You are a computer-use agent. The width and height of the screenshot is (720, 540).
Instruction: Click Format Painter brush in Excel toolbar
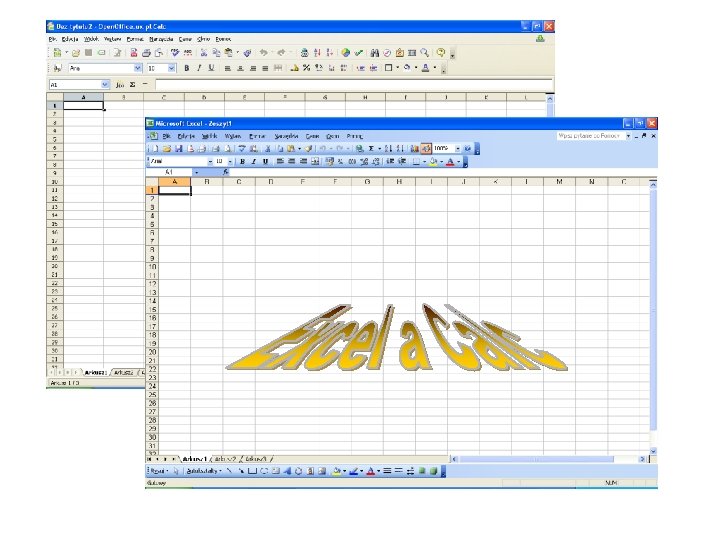309,149
